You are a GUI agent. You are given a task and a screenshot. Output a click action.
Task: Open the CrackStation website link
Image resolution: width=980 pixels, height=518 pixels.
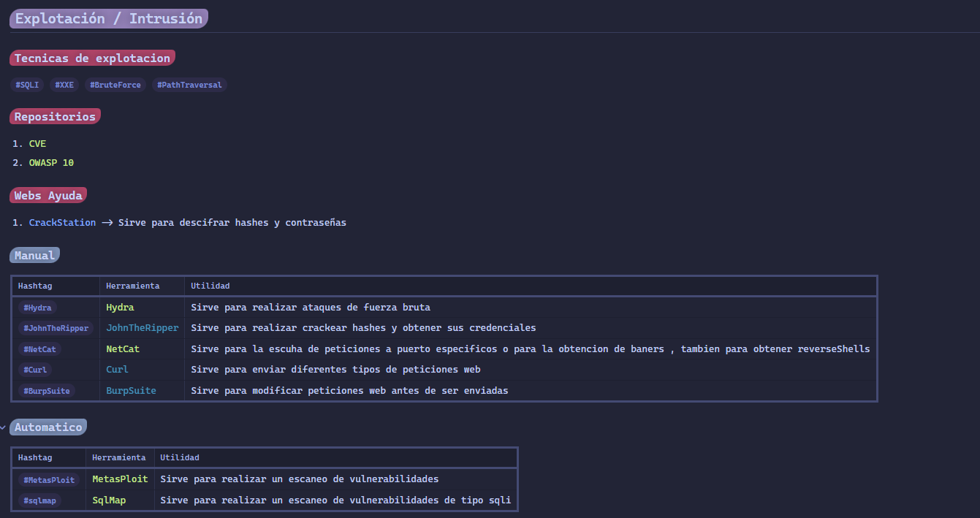[x=62, y=222]
